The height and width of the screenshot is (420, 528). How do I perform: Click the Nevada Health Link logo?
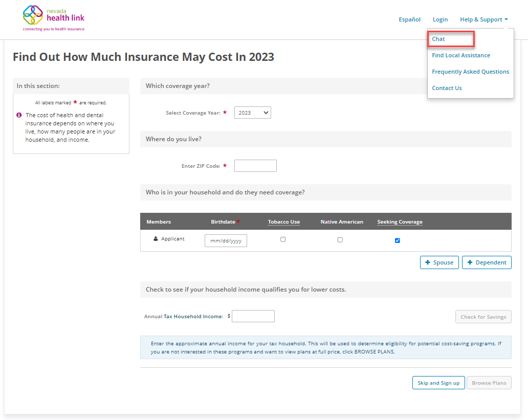coord(54,18)
